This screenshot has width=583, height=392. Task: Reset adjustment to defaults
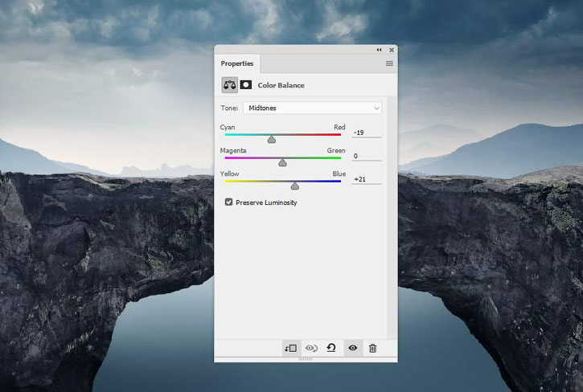[331, 348]
